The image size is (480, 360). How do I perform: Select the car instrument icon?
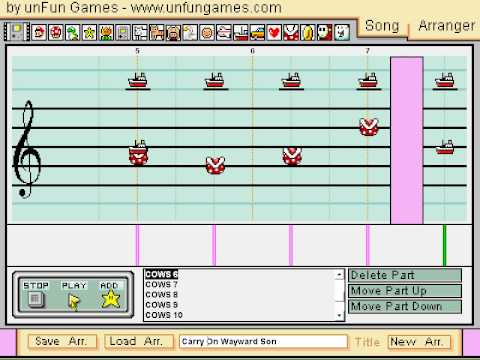coord(257,33)
